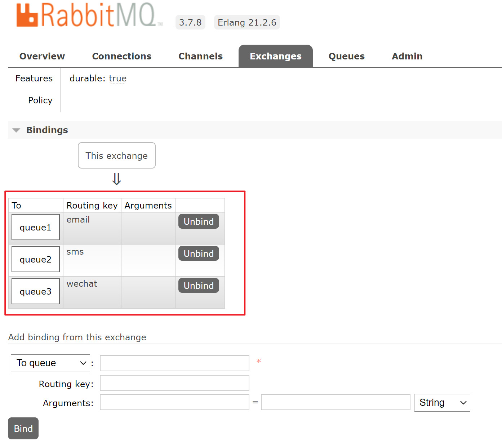
Task: Open the Queues tab
Action: 346,56
